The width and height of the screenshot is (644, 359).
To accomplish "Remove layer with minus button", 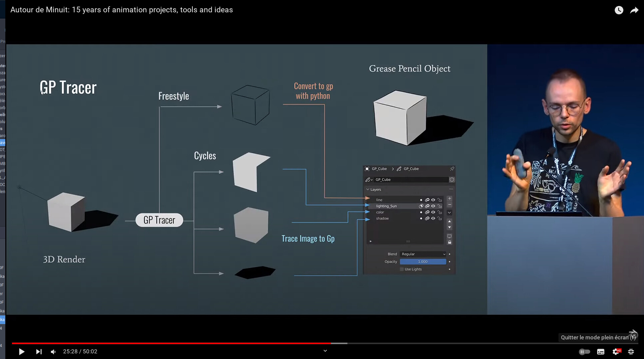I will click(x=450, y=205).
